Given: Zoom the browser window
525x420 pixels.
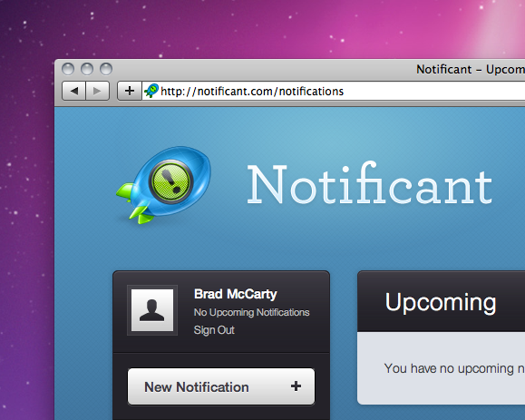Looking at the screenshot, I should [x=106, y=69].
